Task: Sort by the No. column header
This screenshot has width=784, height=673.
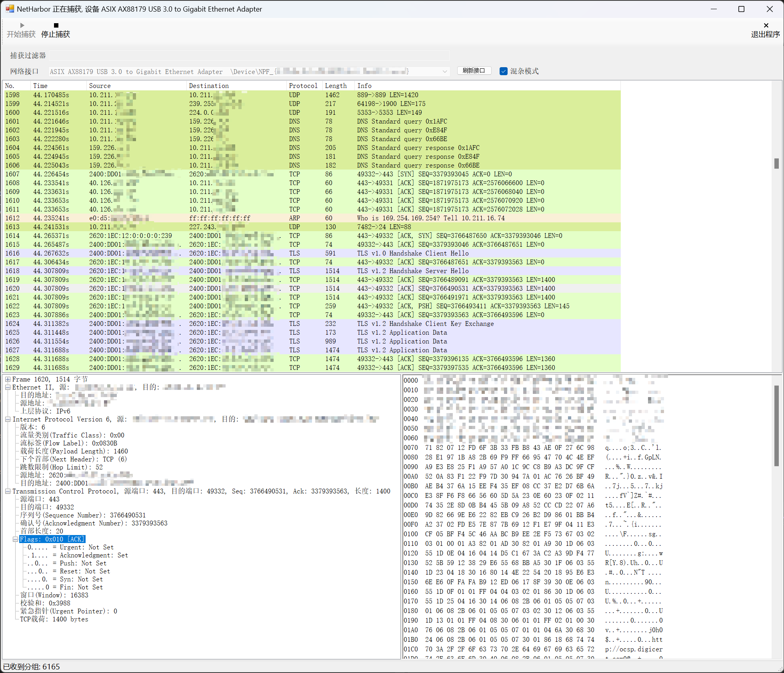Action: tap(17, 86)
